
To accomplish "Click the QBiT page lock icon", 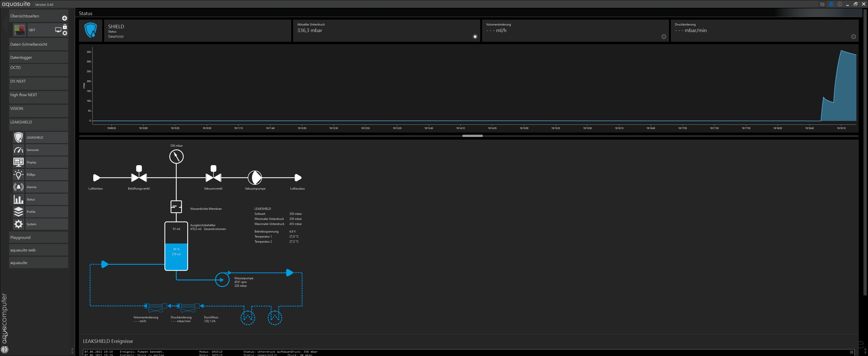I will [x=65, y=27].
